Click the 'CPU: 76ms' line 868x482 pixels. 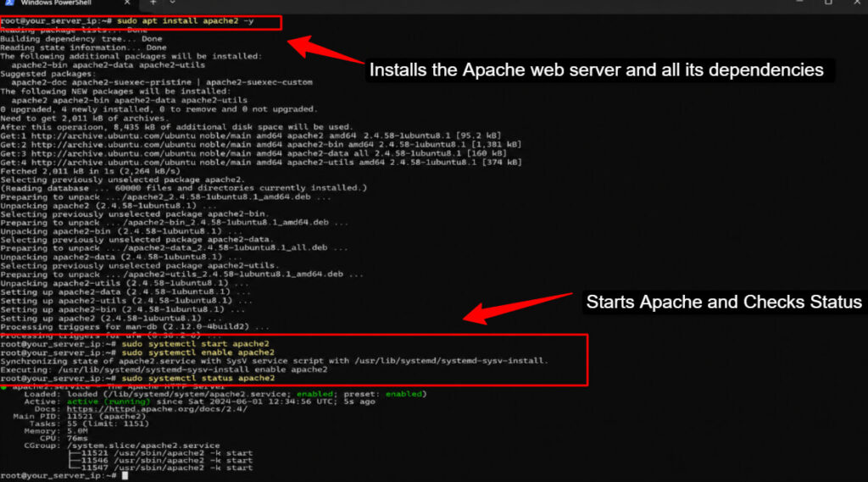coord(64,438)
